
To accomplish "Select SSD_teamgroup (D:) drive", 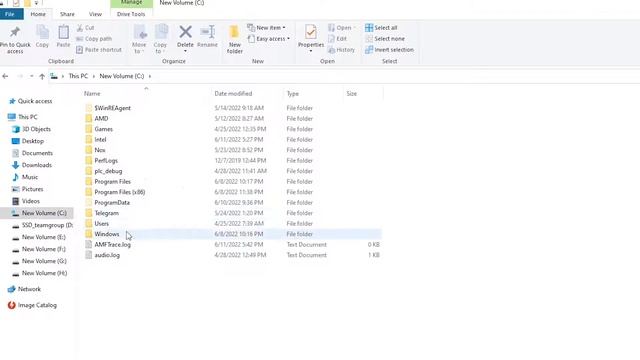I will pyautogui.click(x=42, y=225).
